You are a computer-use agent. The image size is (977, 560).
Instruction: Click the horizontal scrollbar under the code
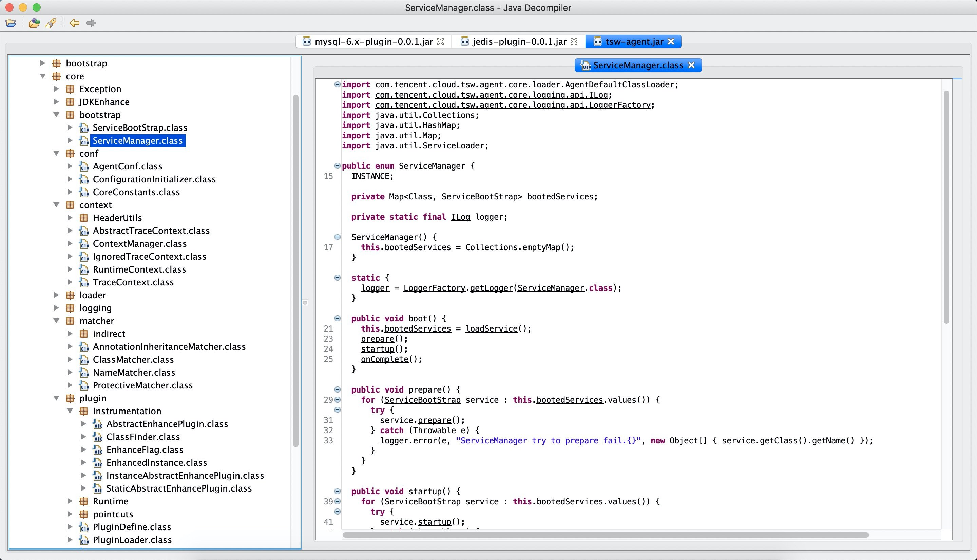coord(605,535)
